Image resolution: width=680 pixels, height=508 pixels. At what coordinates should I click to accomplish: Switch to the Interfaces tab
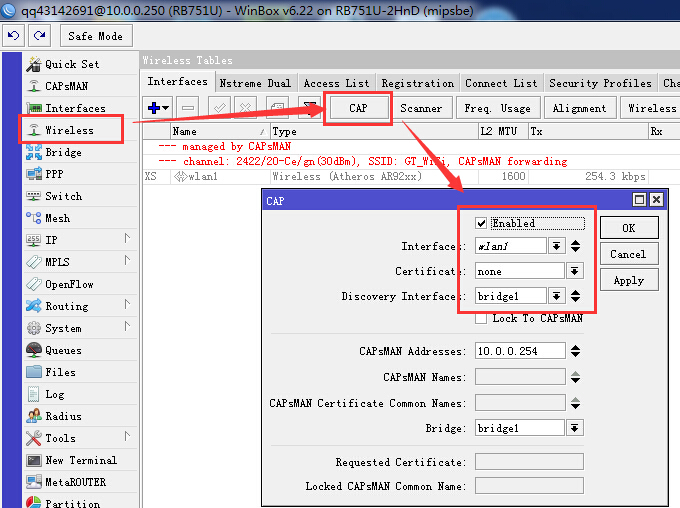177,82
